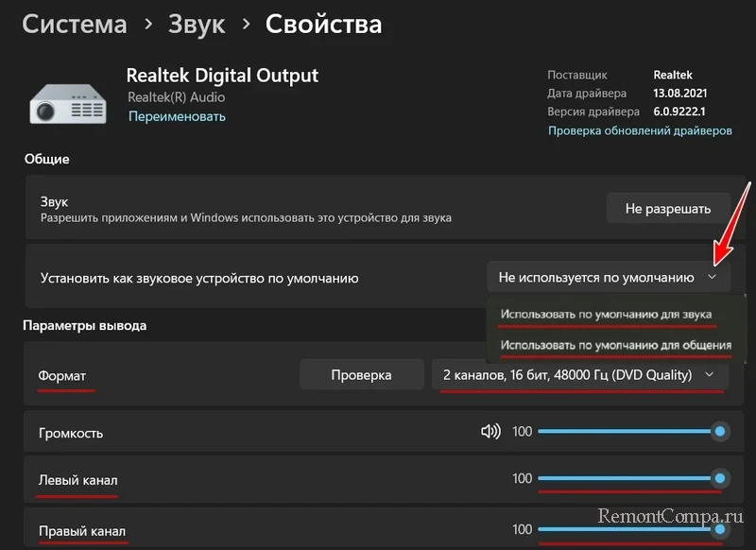Click the Проверка test button

click(x=361, y=375)
